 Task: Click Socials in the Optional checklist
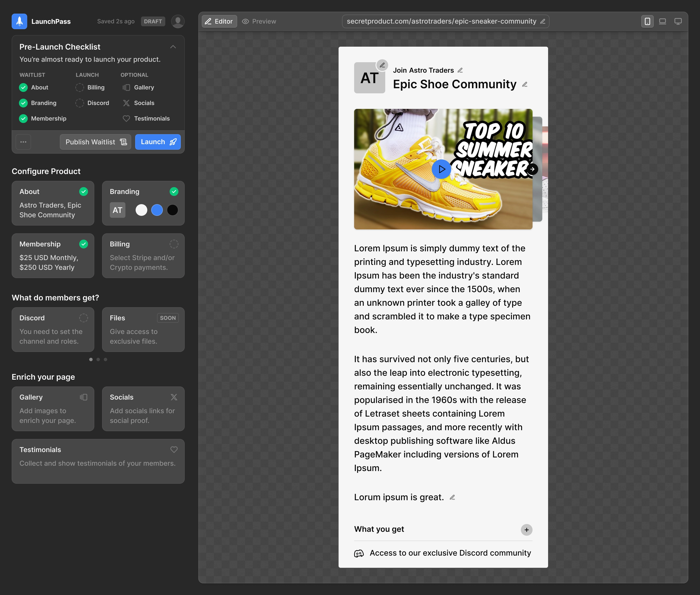138,103
